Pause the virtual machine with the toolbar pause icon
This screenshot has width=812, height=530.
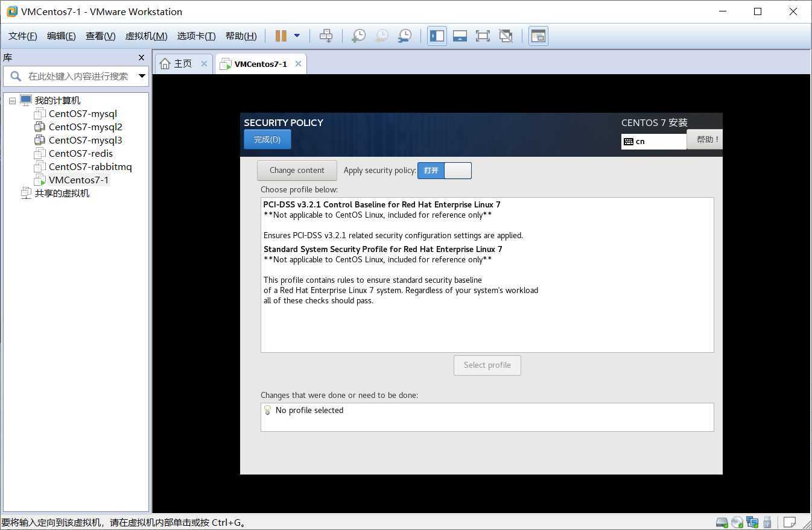[281, 36]
